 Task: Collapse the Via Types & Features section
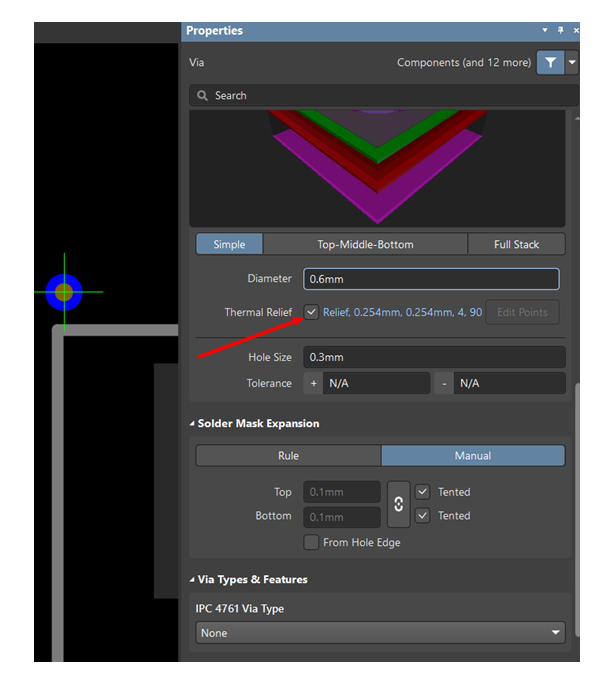(193, 580)
